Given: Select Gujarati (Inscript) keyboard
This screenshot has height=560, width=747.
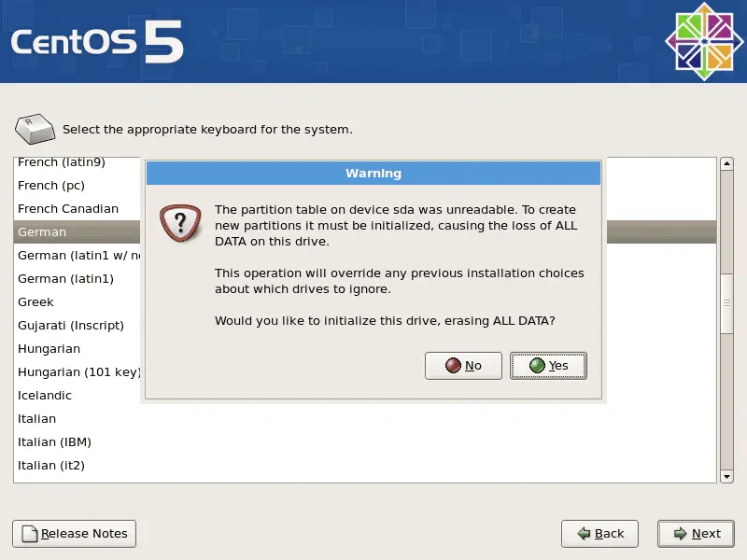Looking at the screenshot, I should tap(77, 325).
